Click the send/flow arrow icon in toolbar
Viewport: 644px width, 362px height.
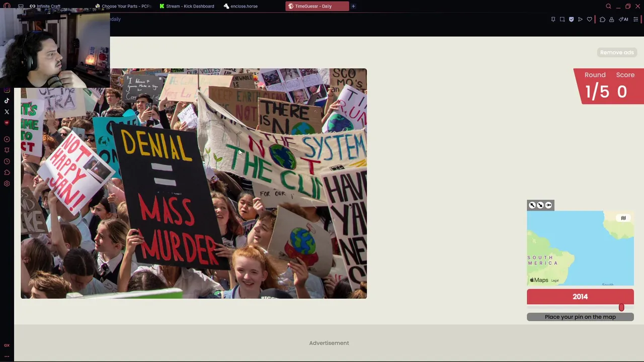580,19
